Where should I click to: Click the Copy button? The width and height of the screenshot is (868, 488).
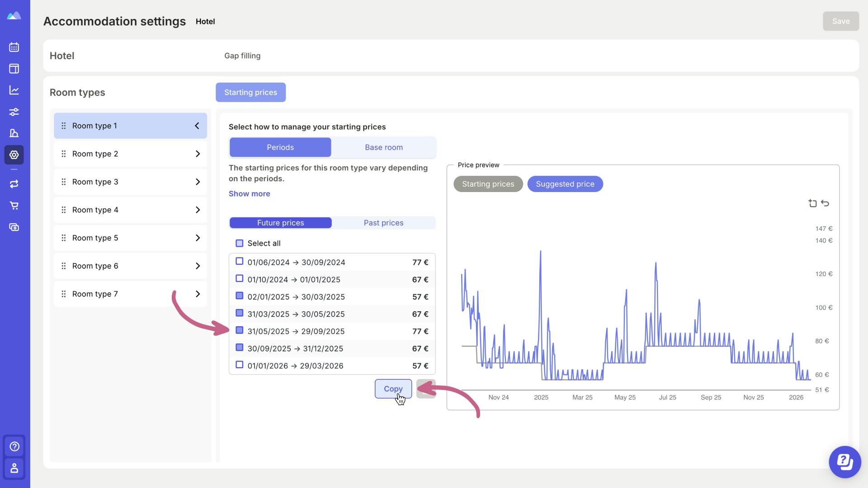coord(393,389)
